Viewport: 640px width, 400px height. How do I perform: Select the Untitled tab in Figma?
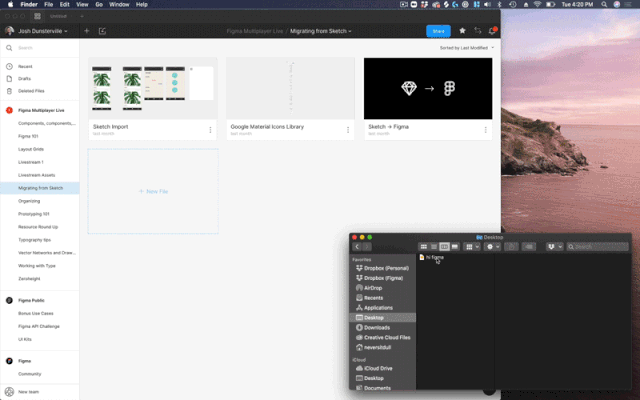[58, 16]
